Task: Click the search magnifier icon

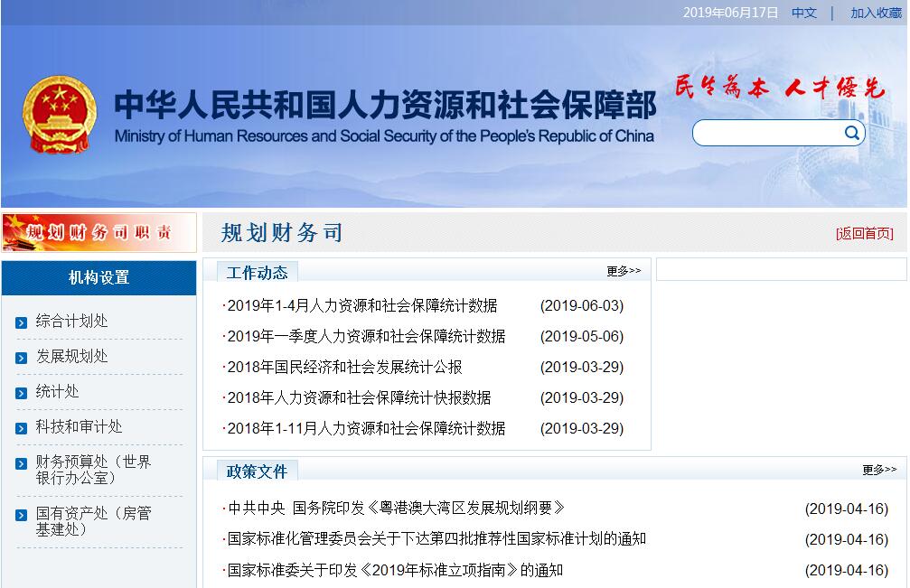Action: coord(852,134)
